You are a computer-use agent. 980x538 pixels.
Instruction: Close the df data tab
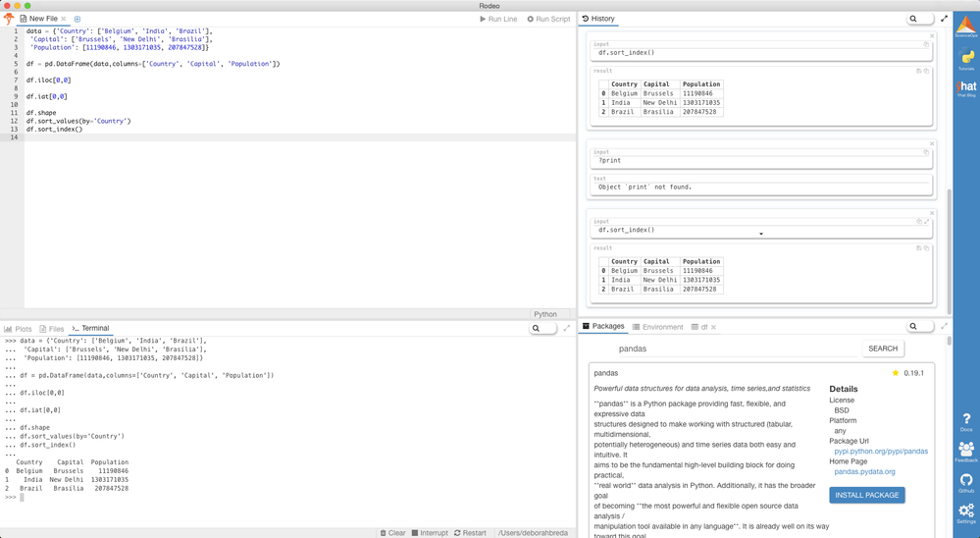coord(713,327)
